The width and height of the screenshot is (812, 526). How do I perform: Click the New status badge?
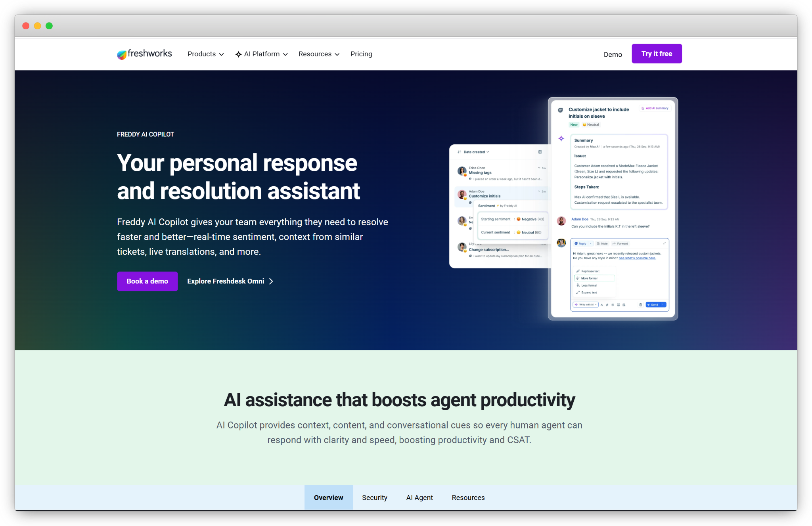tap(574, 124)
